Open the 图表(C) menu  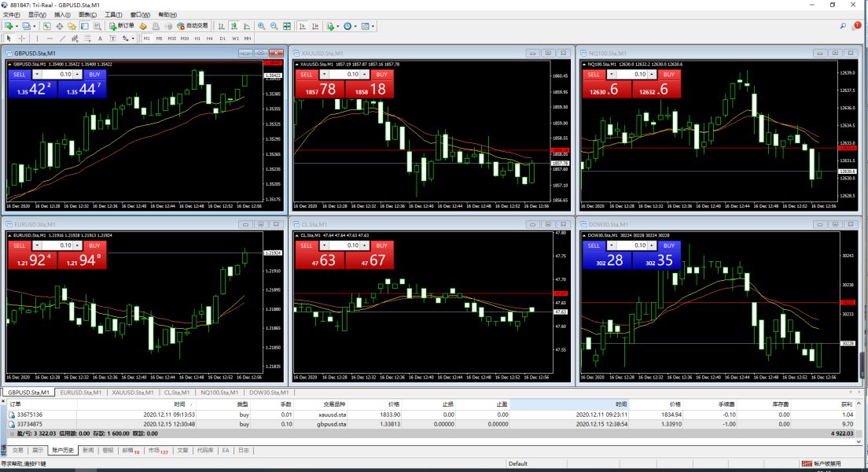point(87,15)
